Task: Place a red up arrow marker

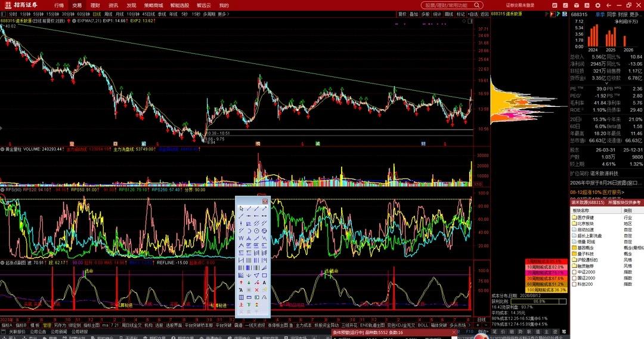Action: (241, 283)
